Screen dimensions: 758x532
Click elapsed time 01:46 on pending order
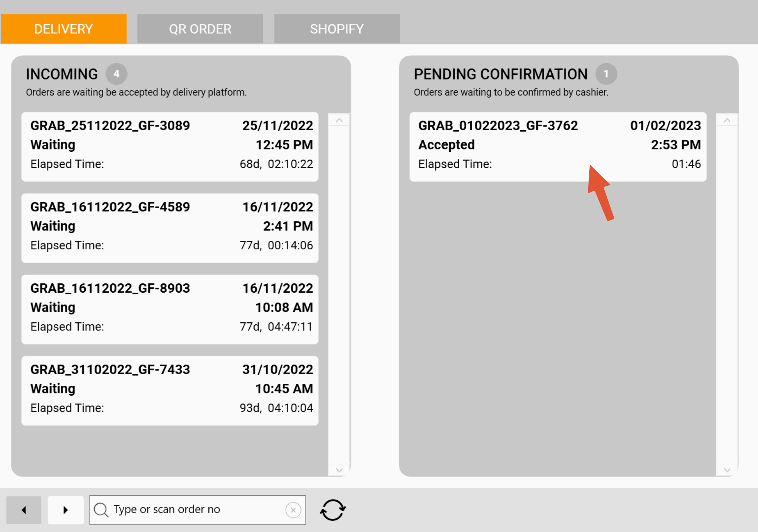686,164
